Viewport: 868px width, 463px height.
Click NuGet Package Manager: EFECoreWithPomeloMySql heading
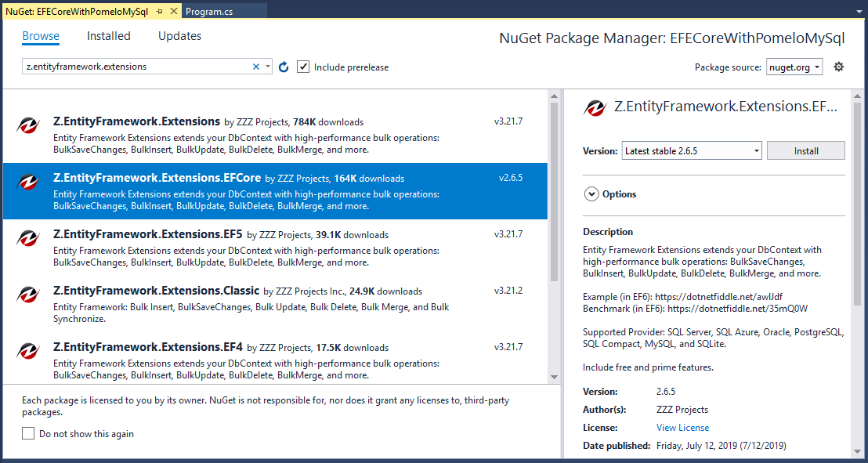pos(672,38)
